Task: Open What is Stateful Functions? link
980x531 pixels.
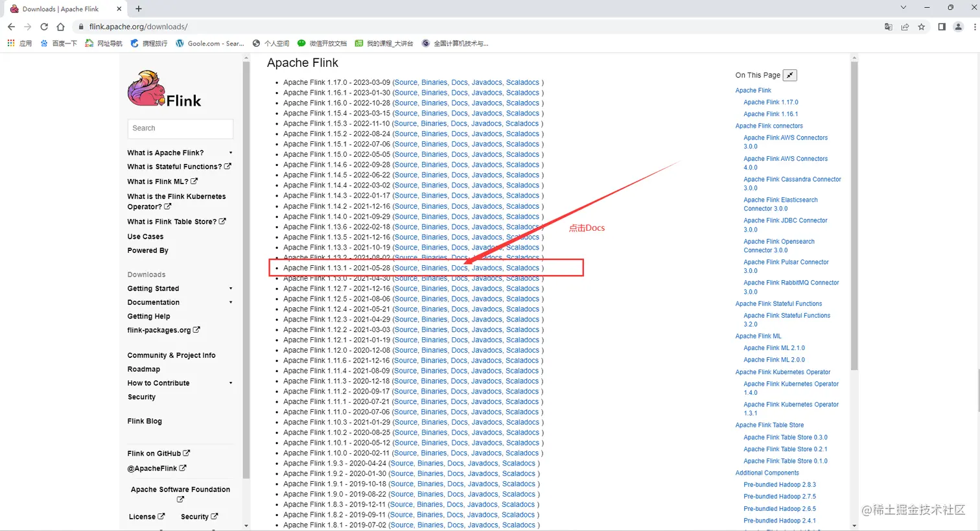Action: [179, 167]
